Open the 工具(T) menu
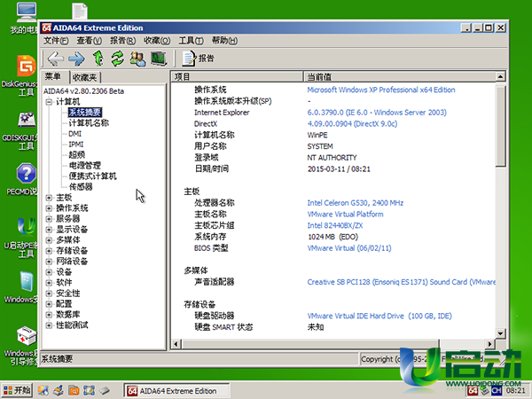This screenshot has width=532, height=399. point(191,41)
